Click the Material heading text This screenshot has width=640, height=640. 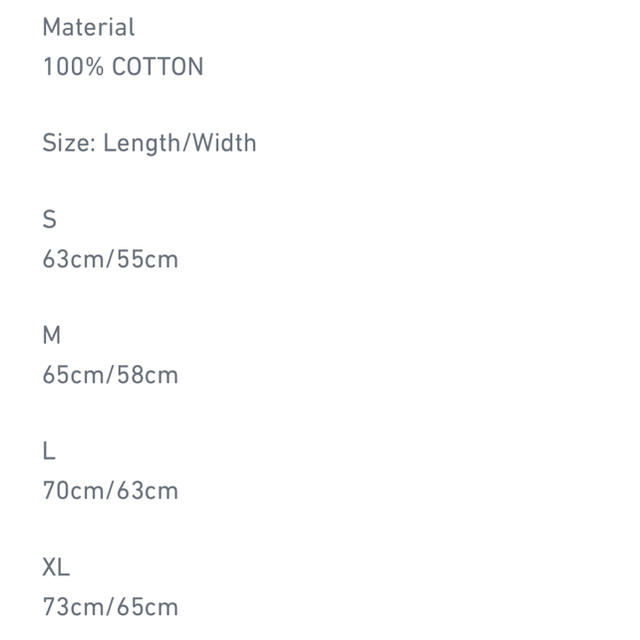(x=89, y=27)
